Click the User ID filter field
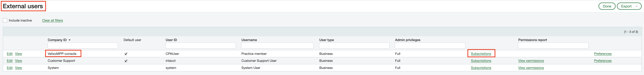Screen dimensions: 644x75 (x=201, y=45)
